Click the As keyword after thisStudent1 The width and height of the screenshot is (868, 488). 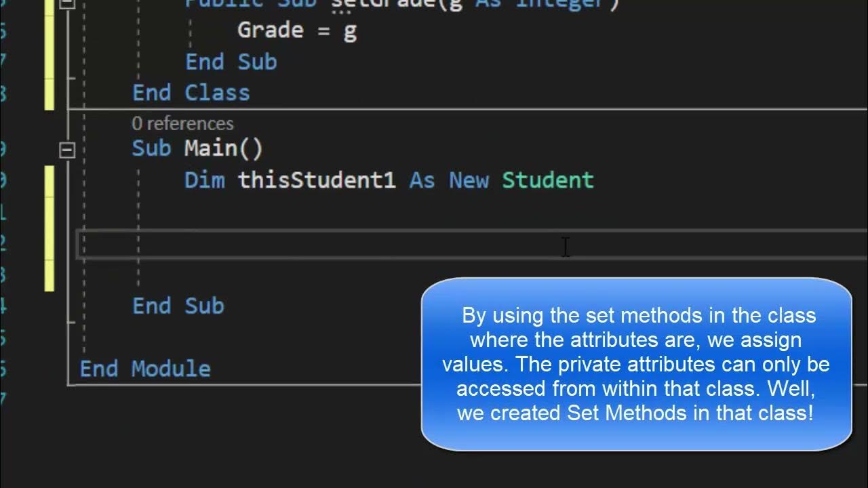(422, 180)
